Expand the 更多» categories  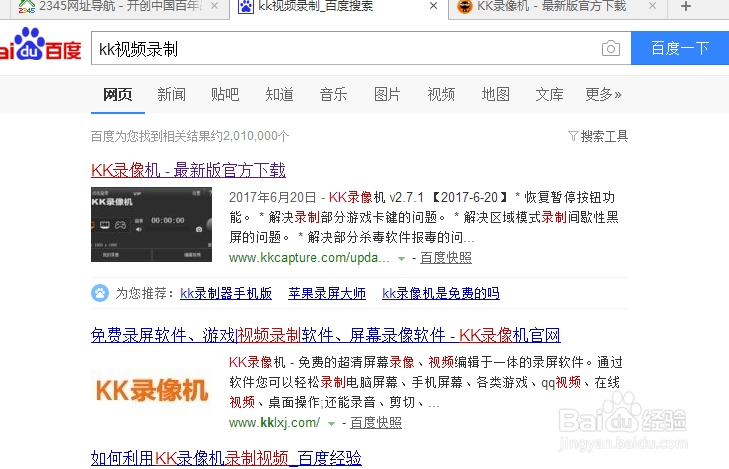click(x=603, y=94)
